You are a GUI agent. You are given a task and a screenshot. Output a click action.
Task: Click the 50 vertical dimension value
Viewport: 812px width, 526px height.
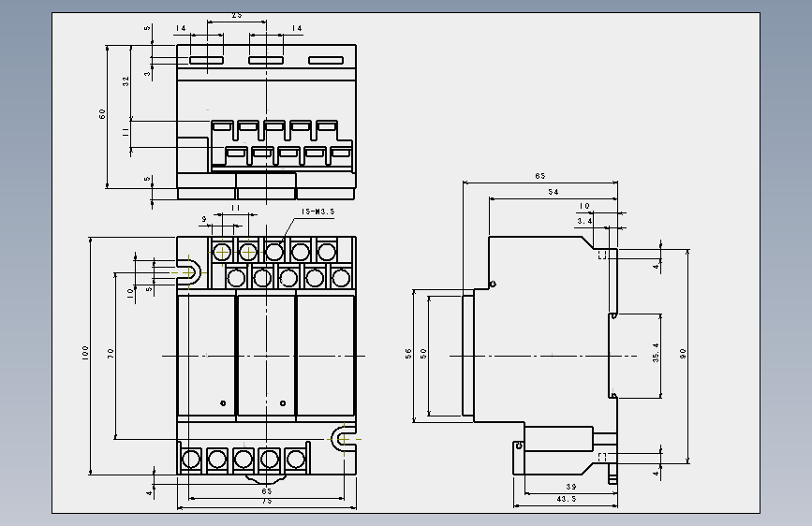point(423,354)
